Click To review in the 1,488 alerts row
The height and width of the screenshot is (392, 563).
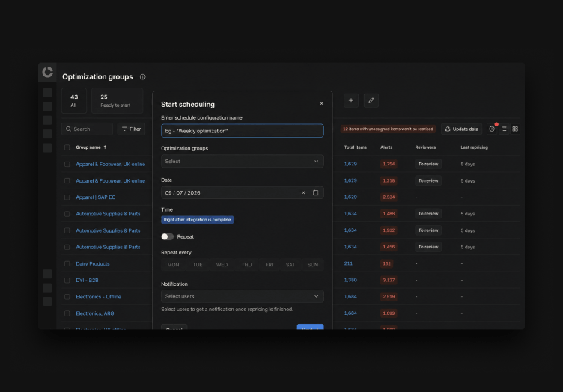coord(428,214)
